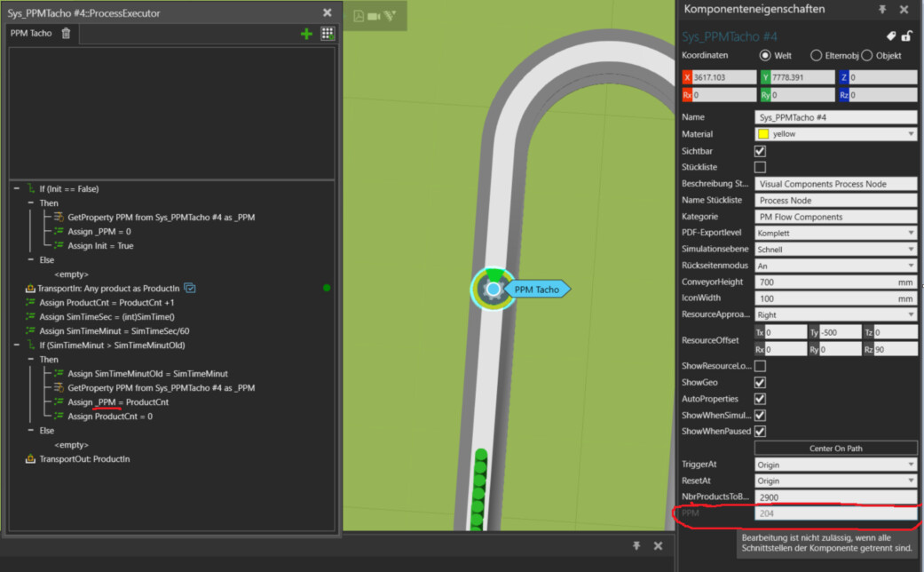Open the Material dropdown
Image resolution: width=924 pixels, height=572 pixels.
click(x=911, y=134)
